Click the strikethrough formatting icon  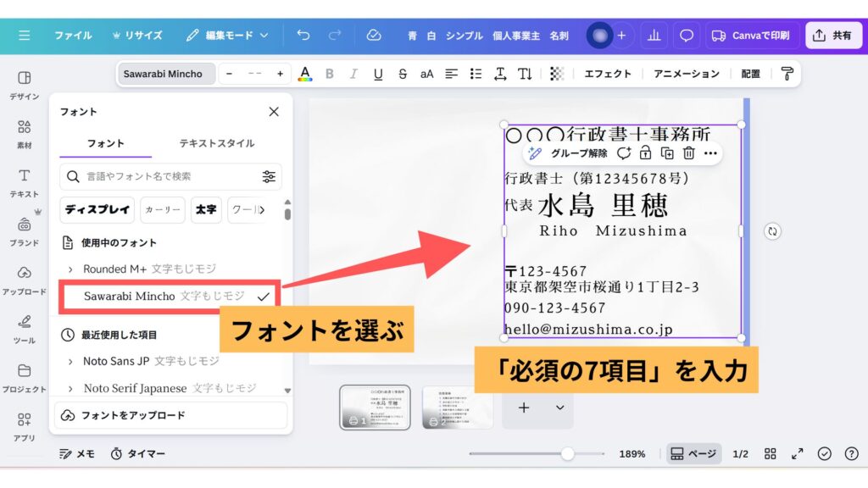coord(402,74)
